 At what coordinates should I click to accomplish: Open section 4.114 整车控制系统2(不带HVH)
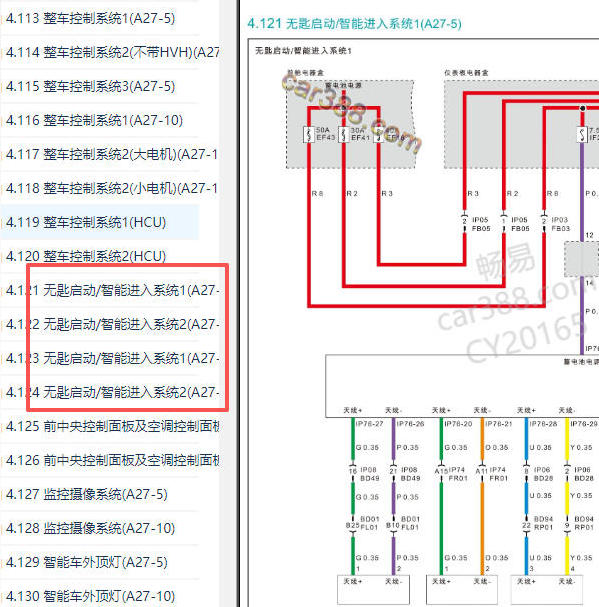[112, 52]
